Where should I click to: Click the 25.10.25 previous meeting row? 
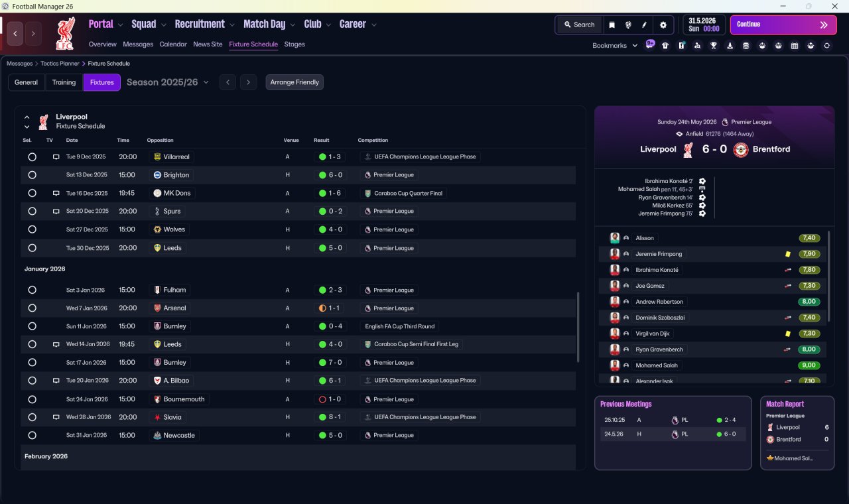point(673,420)
